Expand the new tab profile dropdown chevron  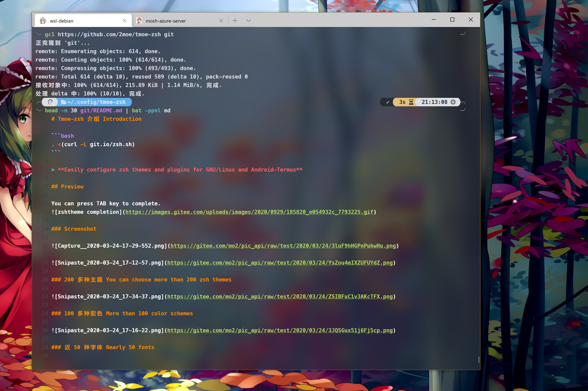pos(248,21)
